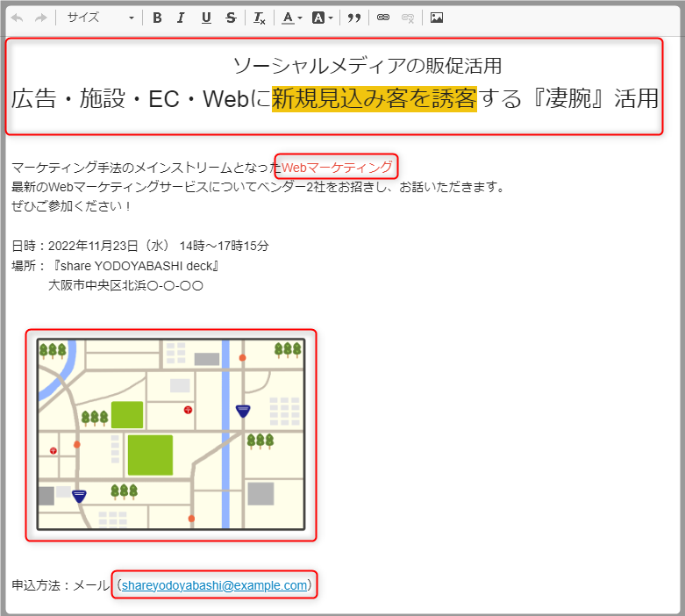Open the サイズ font size dropdown
This screenshot has height=616, width=685.
(100, 18)
